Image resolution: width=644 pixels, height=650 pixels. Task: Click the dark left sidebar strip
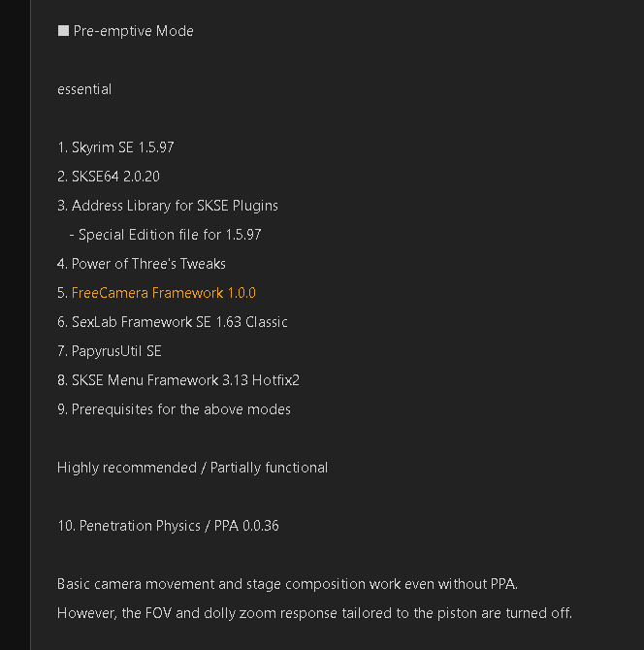tap(15, 325)
